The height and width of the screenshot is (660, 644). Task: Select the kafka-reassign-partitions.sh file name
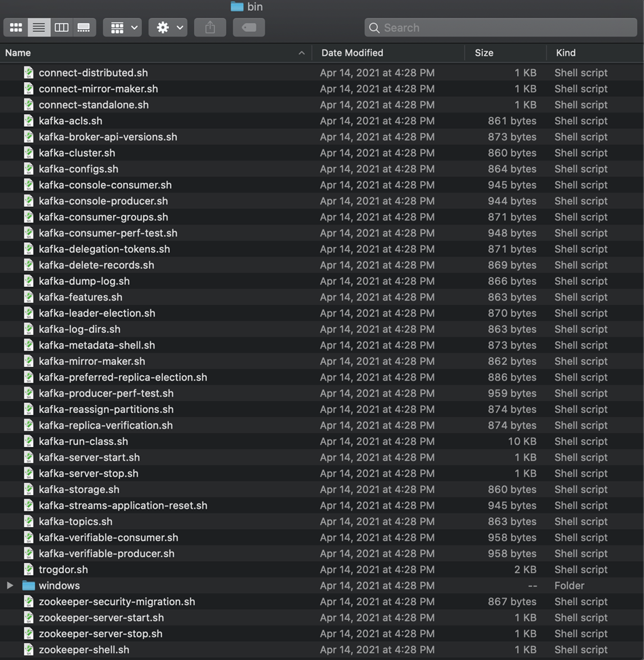tap(106, 409)
